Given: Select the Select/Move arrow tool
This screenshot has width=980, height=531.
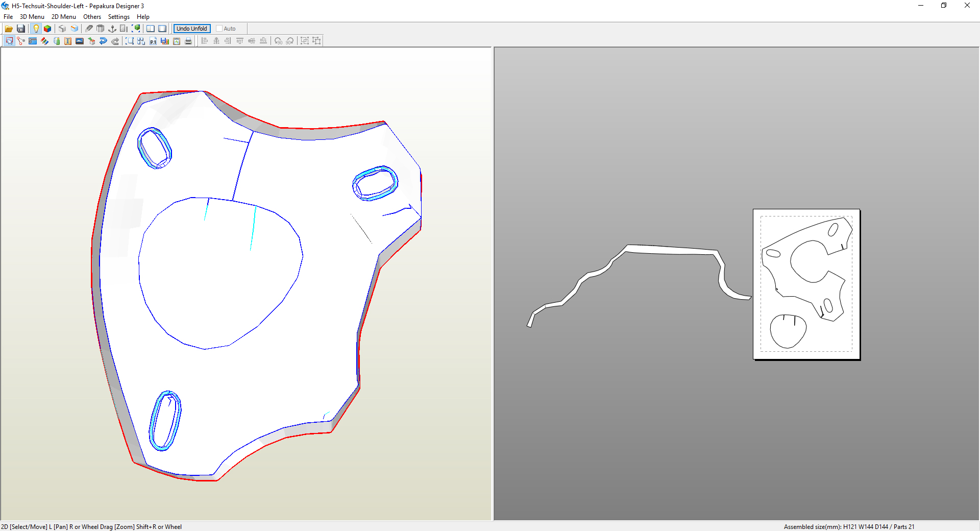Looking at the screenshot, I should (x=9, y=41).
